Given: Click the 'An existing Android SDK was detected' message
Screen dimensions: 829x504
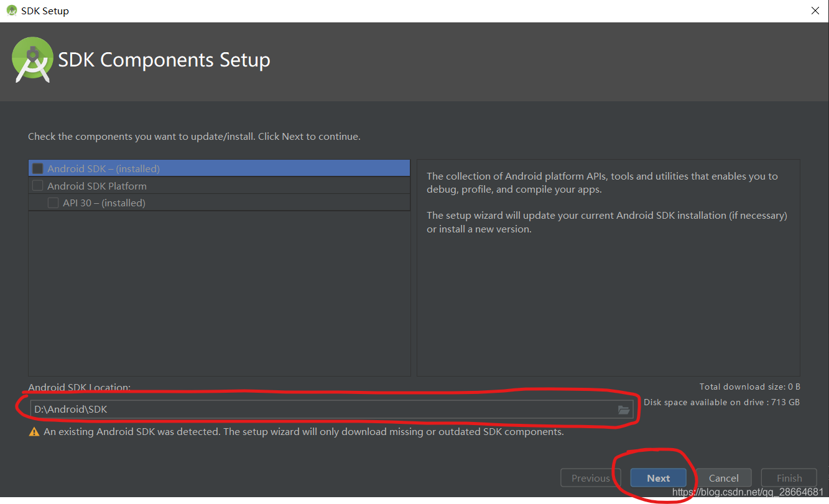Looking at the screenshot, I should click(303, 431).
